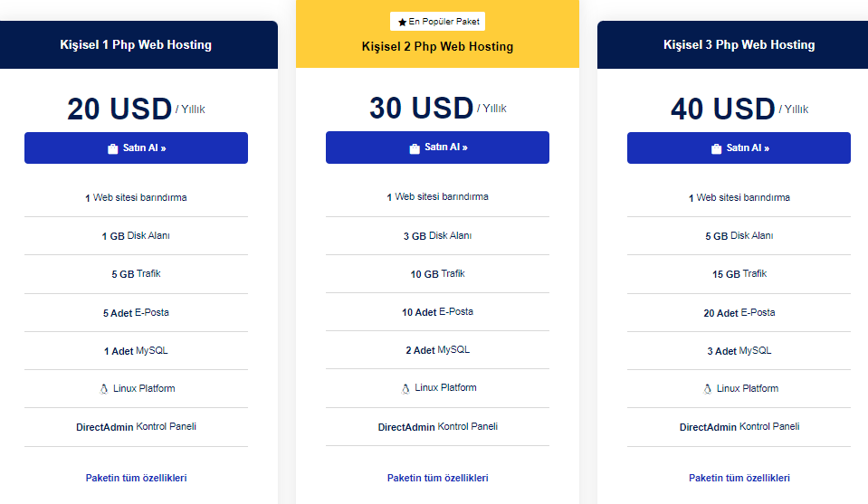
Task: Click shopping bag icon in Kişisel 2 button
Action: (414, 148)
